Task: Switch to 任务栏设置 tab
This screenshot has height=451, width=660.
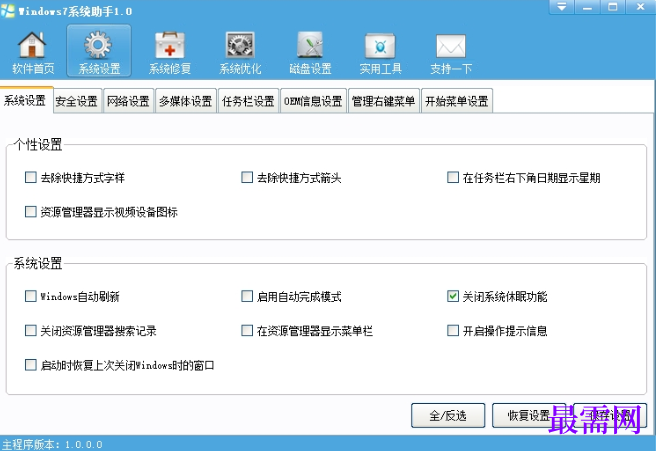Action: point(248,101)
